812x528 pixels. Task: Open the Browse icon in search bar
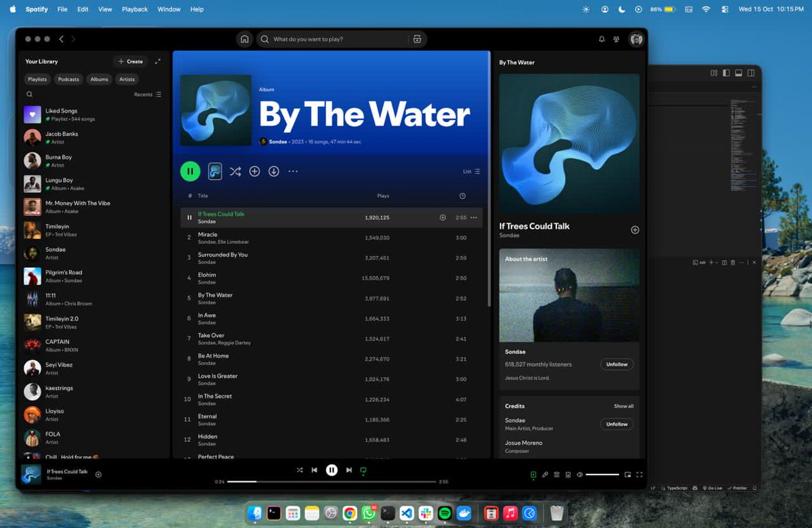(418, 39)
